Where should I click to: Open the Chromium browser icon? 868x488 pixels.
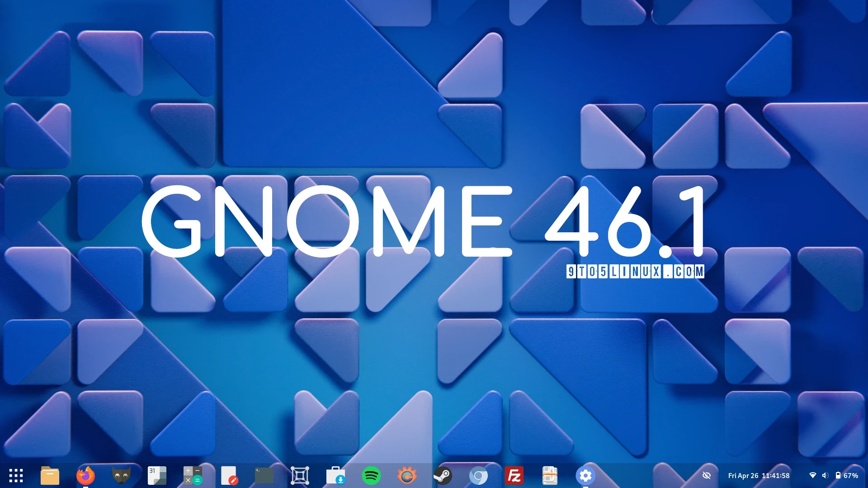point(478,475)
